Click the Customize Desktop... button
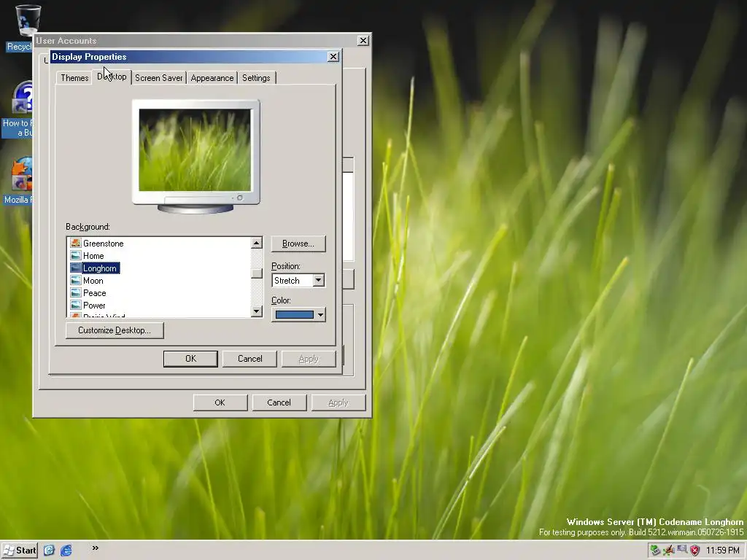This screenshot has width=747, height=560. pyautogui.click(x=115, y=330)
